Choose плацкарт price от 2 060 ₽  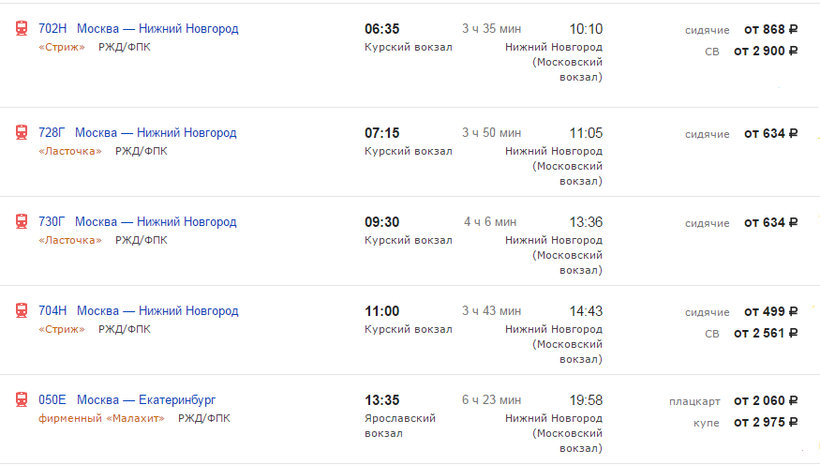click(766, 401)
